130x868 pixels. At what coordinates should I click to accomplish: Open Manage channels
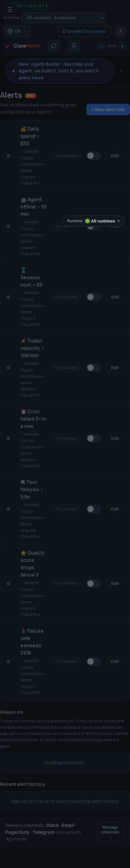[110, 832]
